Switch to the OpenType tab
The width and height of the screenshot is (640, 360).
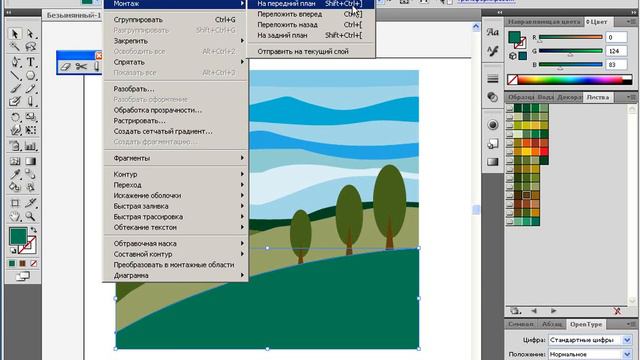586,324
